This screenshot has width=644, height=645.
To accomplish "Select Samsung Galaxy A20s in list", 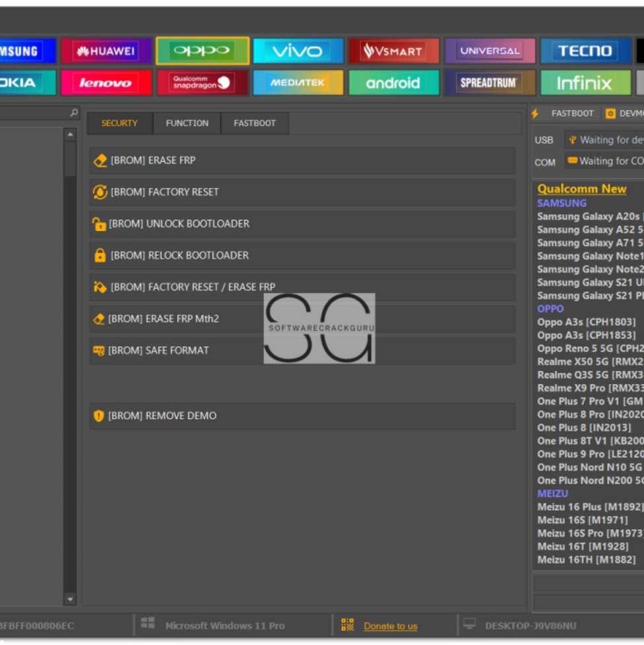I will click(591, 217).
